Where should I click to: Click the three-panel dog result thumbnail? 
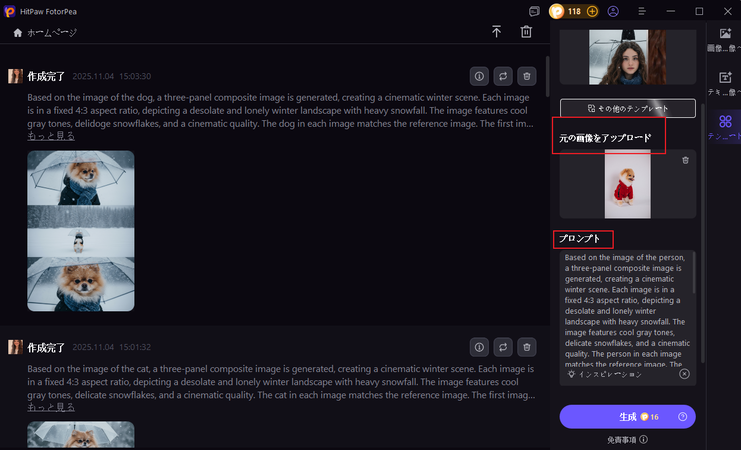pyautogui.click(x=81, y=231)
